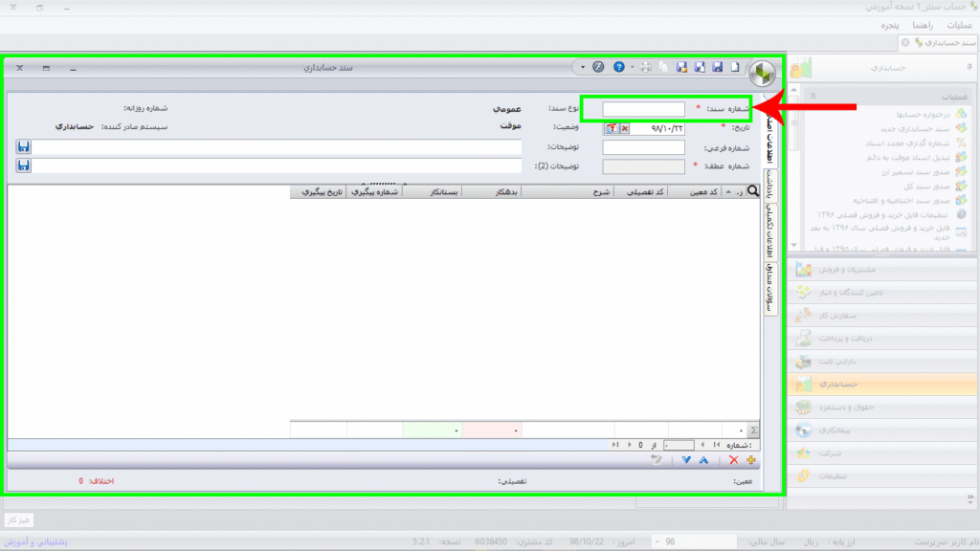
Task: Open شماره گذاري مجدد اسناد in the sidebar
Action: [907, 143]
